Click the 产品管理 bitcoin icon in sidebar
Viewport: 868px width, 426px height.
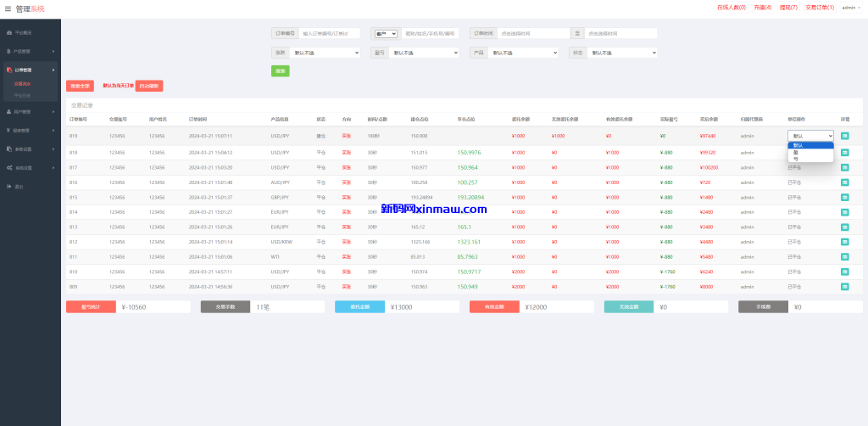point(9,51)
